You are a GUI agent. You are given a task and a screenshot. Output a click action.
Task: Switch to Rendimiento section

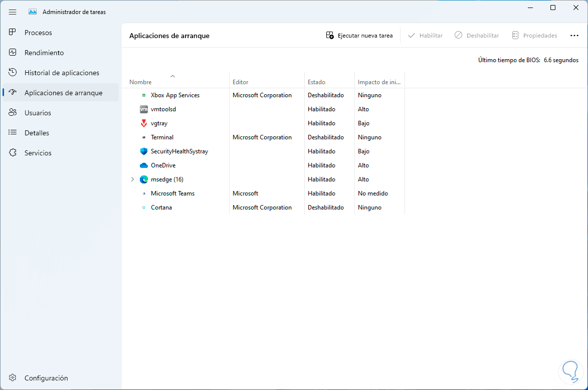pyautogui.click(x=44, y=53)
